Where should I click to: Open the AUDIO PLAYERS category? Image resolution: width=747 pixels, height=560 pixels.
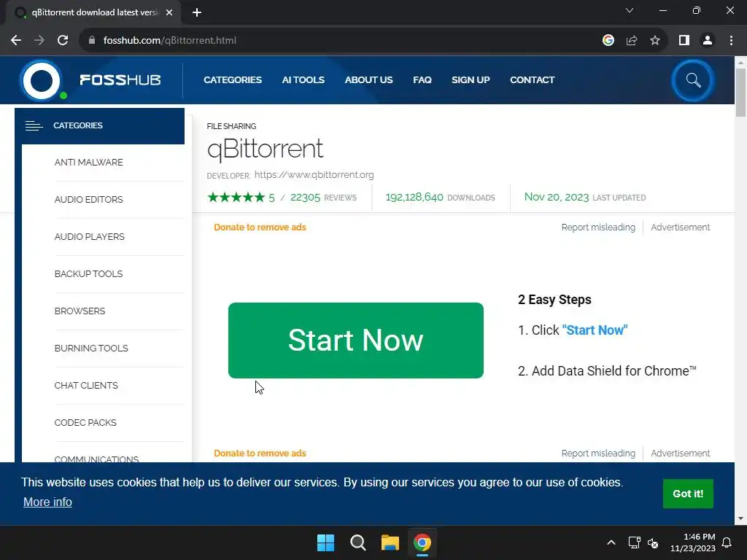pyautogui.click(x=89, y=237)
